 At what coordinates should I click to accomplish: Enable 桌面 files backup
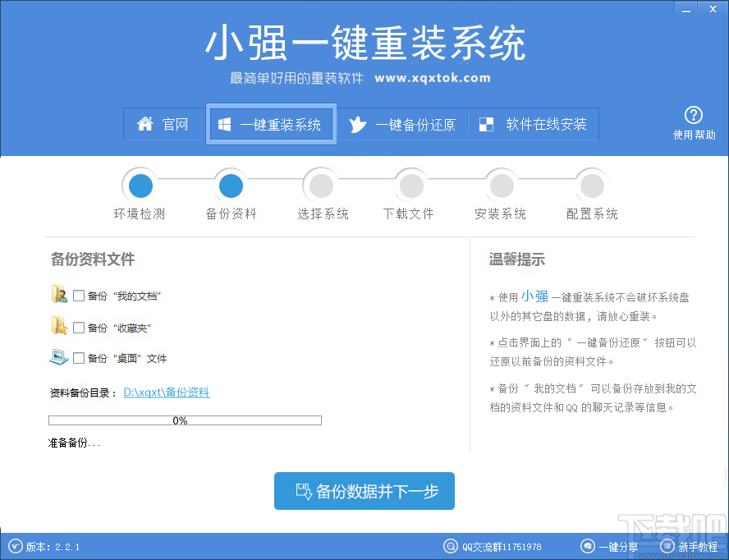pyautogui.click(x=77, y=357)
